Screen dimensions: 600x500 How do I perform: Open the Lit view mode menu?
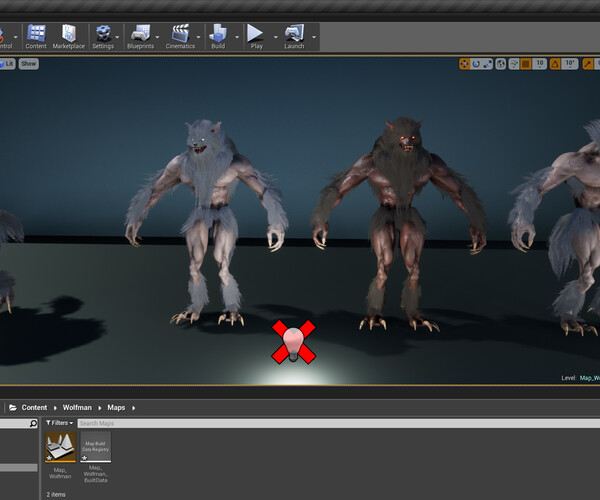(7, 64)
